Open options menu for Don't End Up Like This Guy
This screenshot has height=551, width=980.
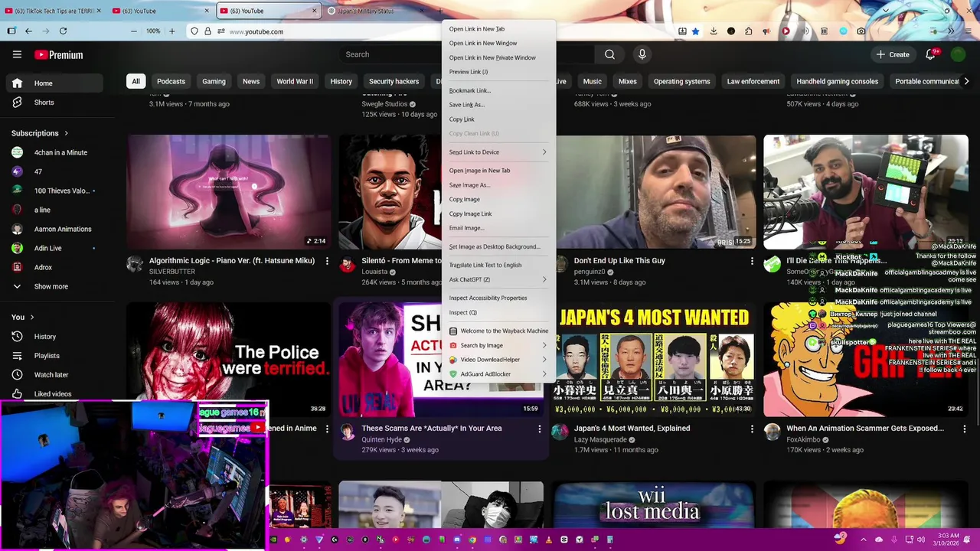point(752,261)
